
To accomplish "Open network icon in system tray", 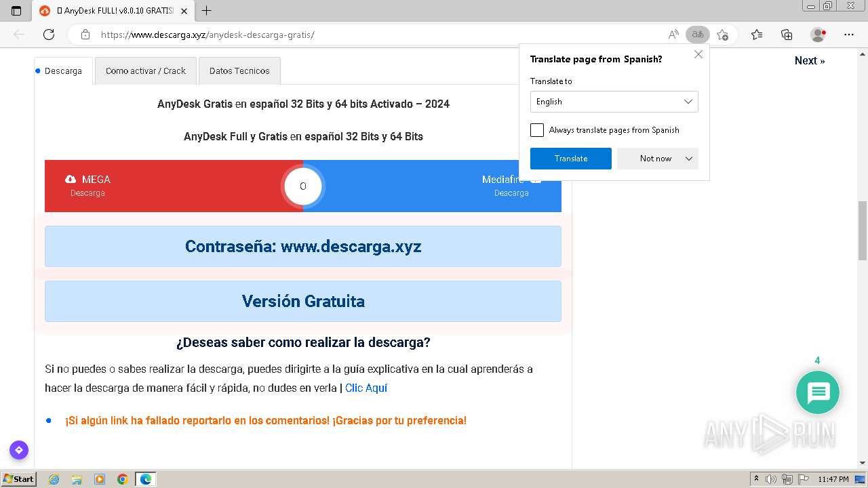I will pyautogui.click(x=787, y=479).
